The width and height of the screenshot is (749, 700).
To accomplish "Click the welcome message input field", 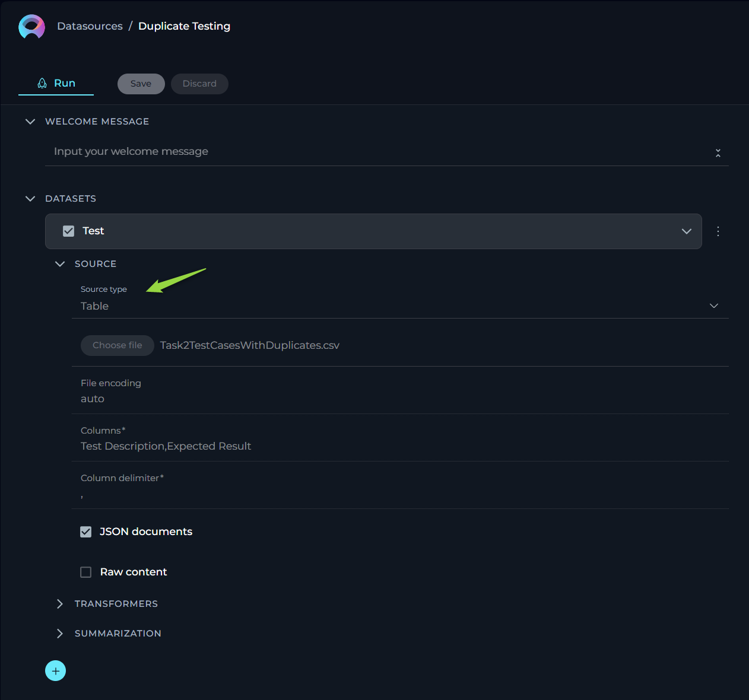I will click(387, 152).
